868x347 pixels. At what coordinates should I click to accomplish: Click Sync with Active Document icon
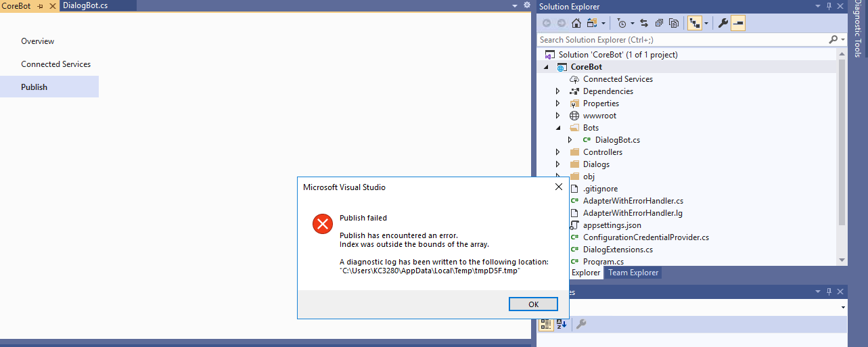(643, 23)
